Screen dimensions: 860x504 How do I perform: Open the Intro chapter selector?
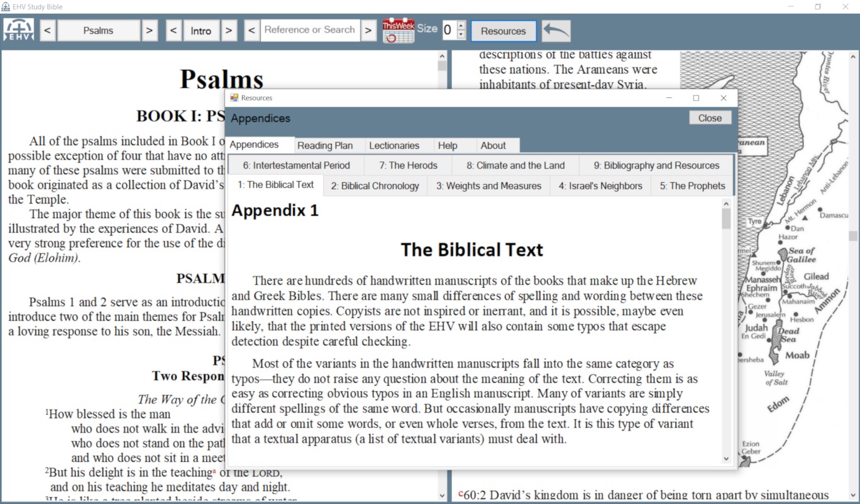pyautogui.click(x=201, y=30)
